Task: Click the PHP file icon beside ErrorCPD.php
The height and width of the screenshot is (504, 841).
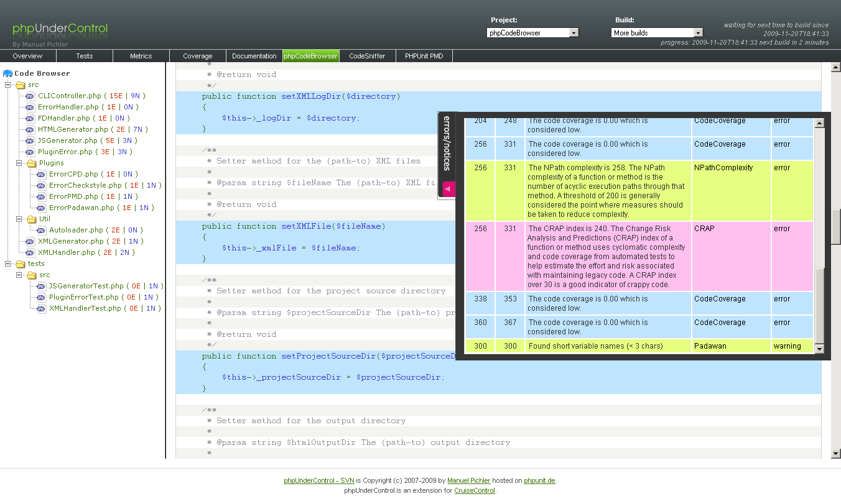Action: [x=42, y=174]
